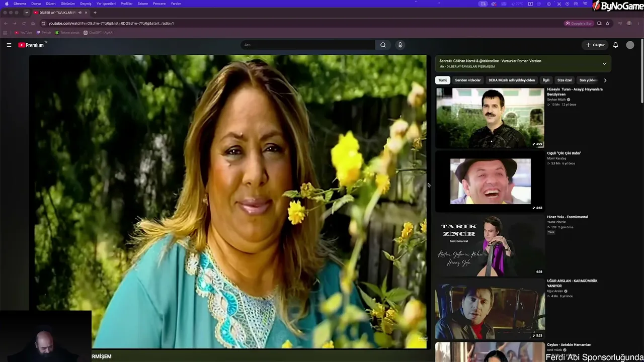
Task: Open the Chrome home page
Action: (x=33, y=23)
